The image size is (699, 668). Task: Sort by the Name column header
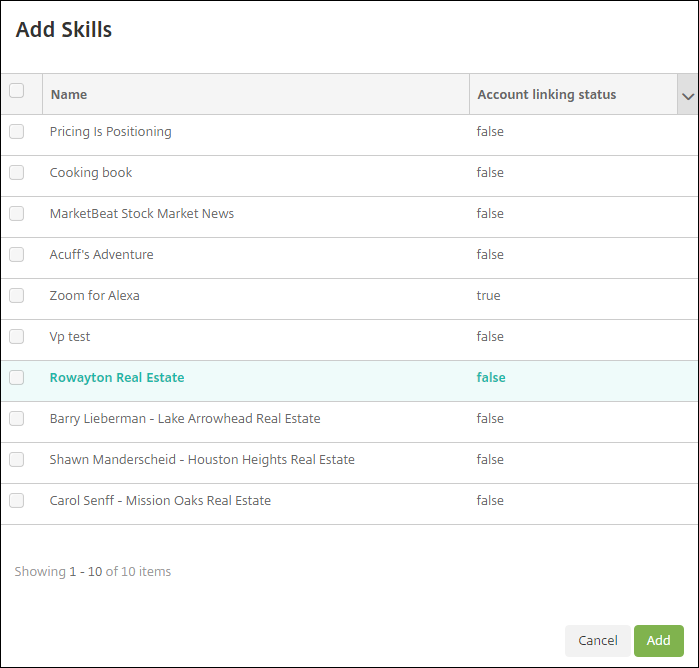(x=69, y=95)
